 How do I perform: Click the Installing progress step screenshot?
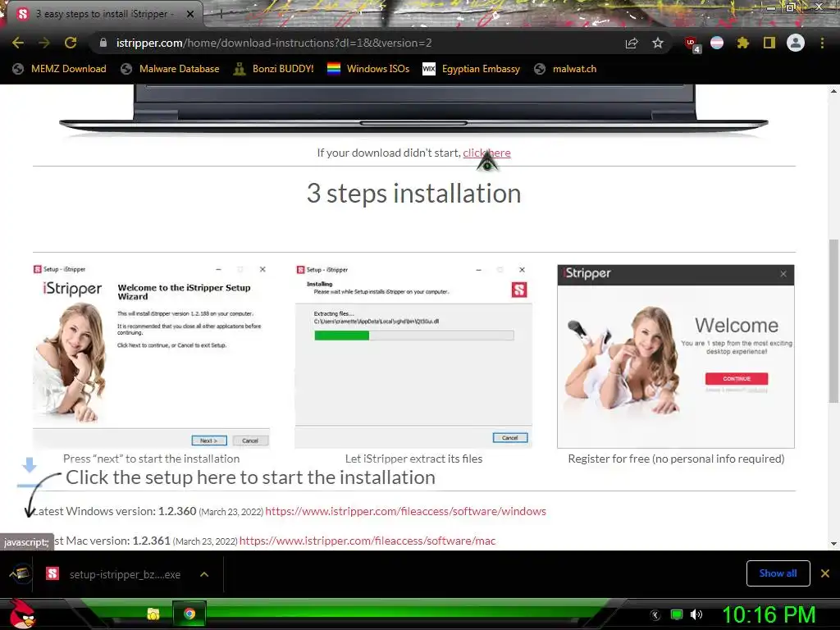413,356
